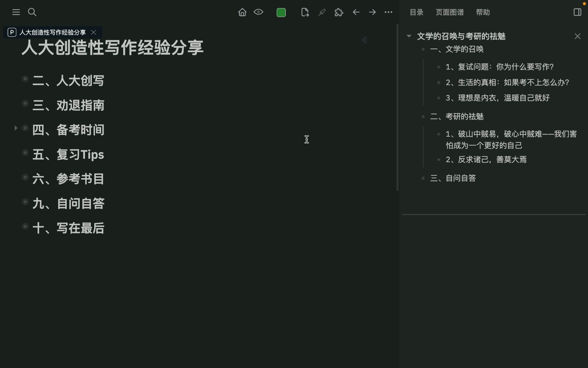Viewport: 588px width, 368px height.
Task: Select the heading 二、人大创写
Action: tap(68, 81)
